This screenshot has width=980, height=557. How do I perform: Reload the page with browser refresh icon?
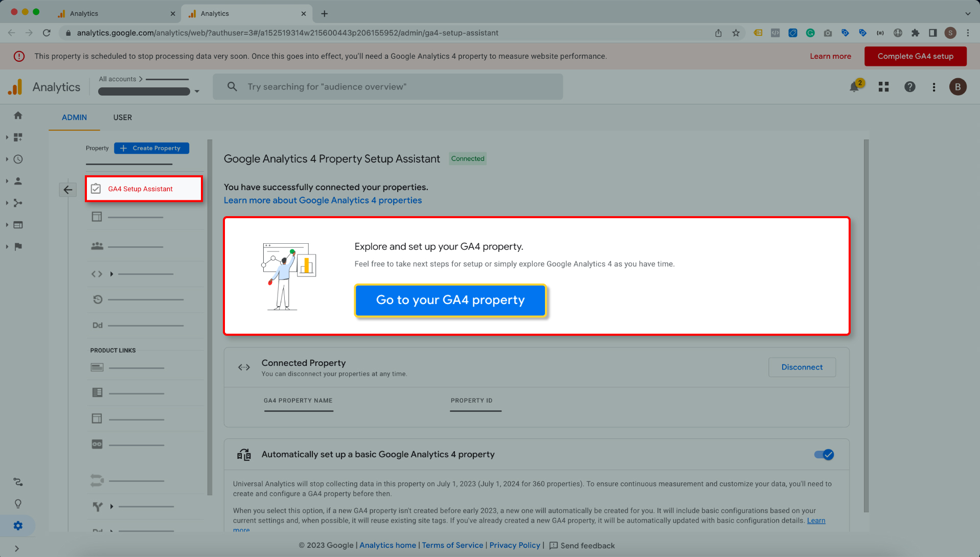(x=47, y=33)
